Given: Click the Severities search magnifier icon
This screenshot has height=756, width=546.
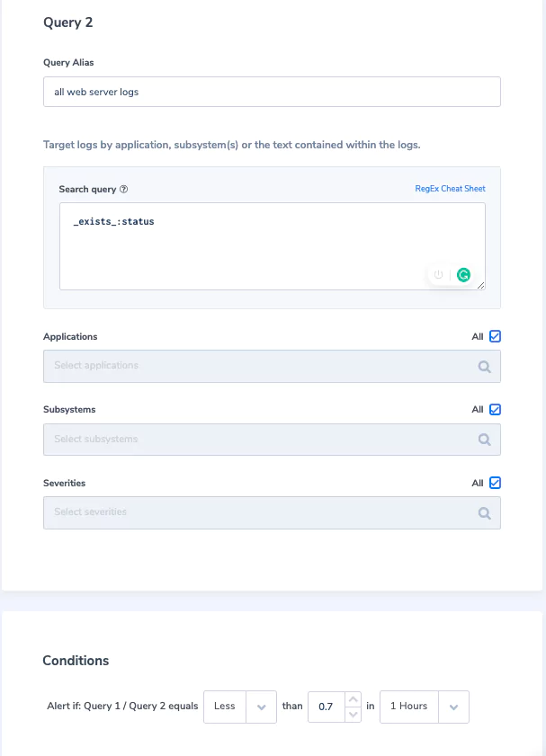Looking at the screenshot, I should [x=484, y=513].
